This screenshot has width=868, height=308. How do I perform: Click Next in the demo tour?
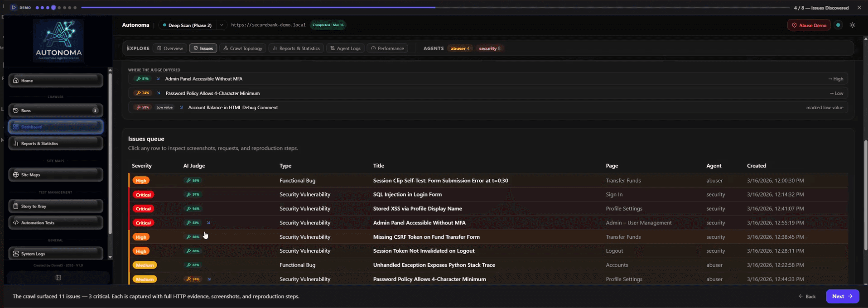click(842, 296)
